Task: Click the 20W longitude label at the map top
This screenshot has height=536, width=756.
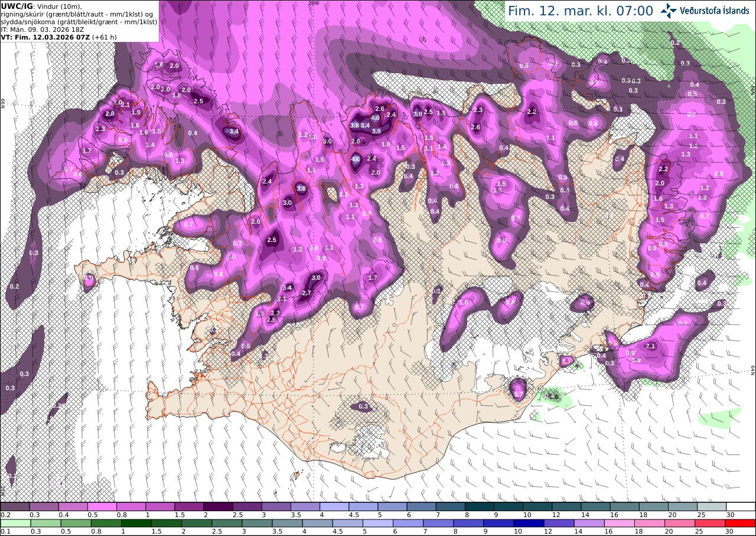Action: tap(314, 3)
